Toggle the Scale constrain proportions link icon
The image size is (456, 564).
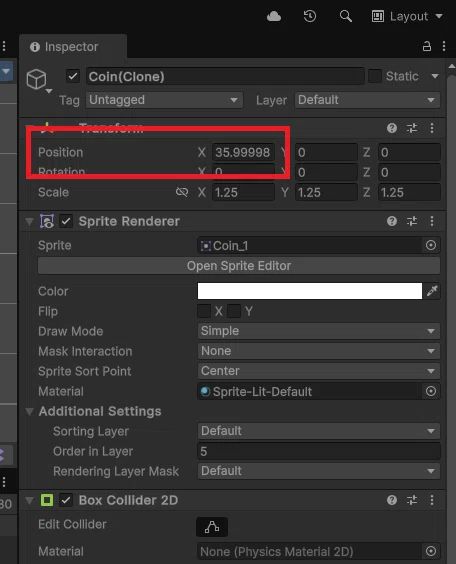182,192
